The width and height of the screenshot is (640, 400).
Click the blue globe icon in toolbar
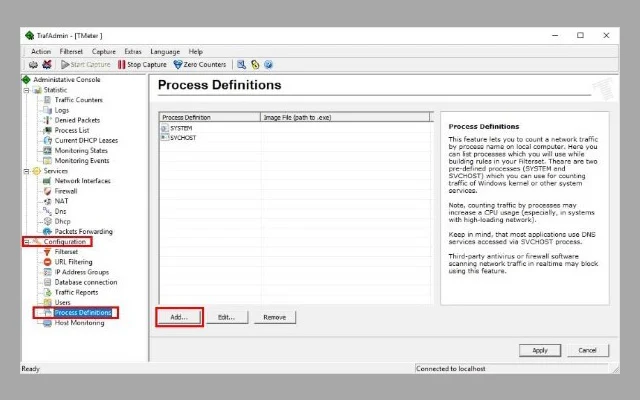[x=268, y=64]
